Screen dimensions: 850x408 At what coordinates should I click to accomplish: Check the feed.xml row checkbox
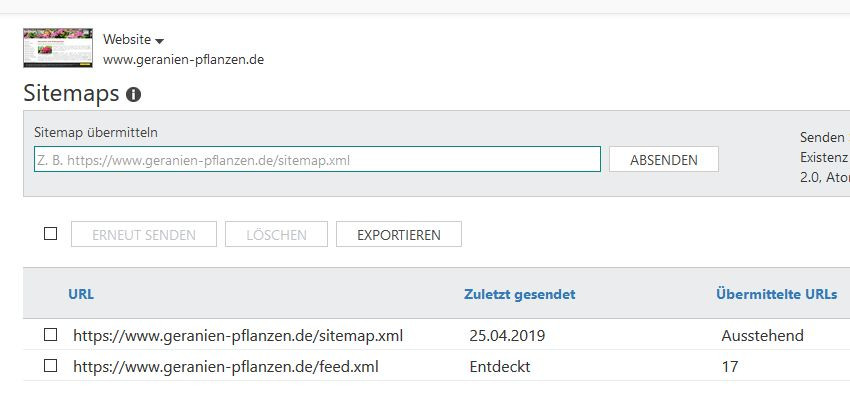point(50,366)
